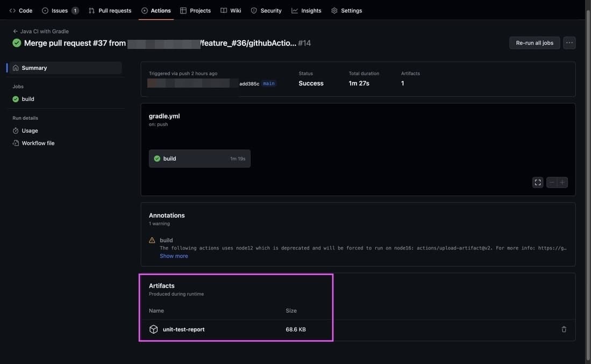Click the Pull requests icon
591x364 pixels.
tap(91, 11)
